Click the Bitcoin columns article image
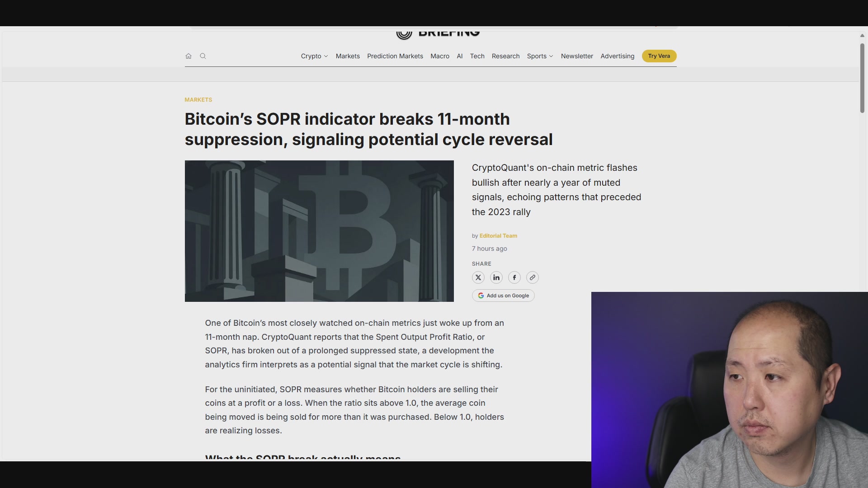 (319, 231)
